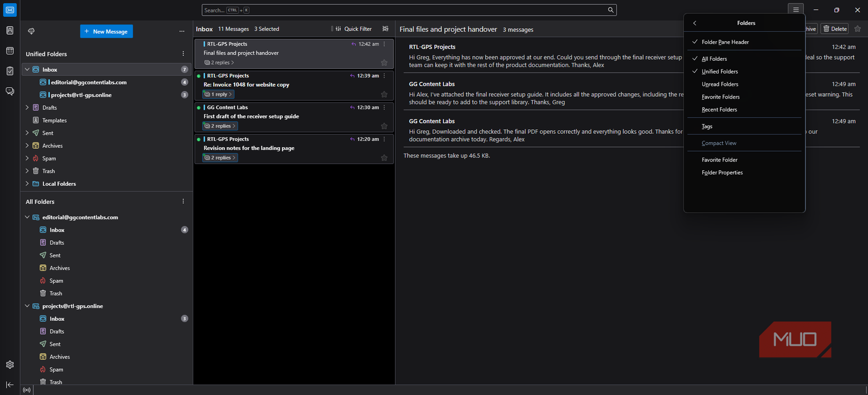The width and height of the screenshot is (868, 395).
Task: Select the projects@rtl-gps.online unified inbox
Action: pyautogui.click(x=106, y=95)
